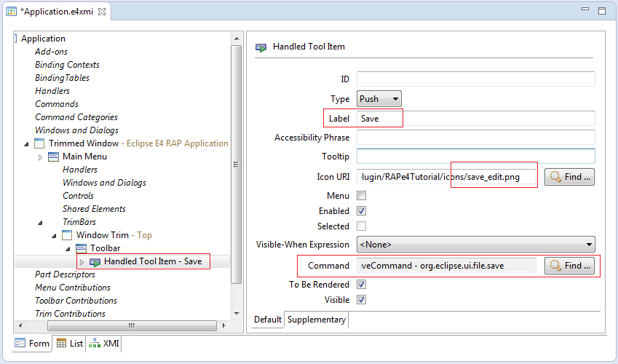Click the Handled Tool Item header icon
Viewport: 618px width, 364px height.
pos(261,48)
